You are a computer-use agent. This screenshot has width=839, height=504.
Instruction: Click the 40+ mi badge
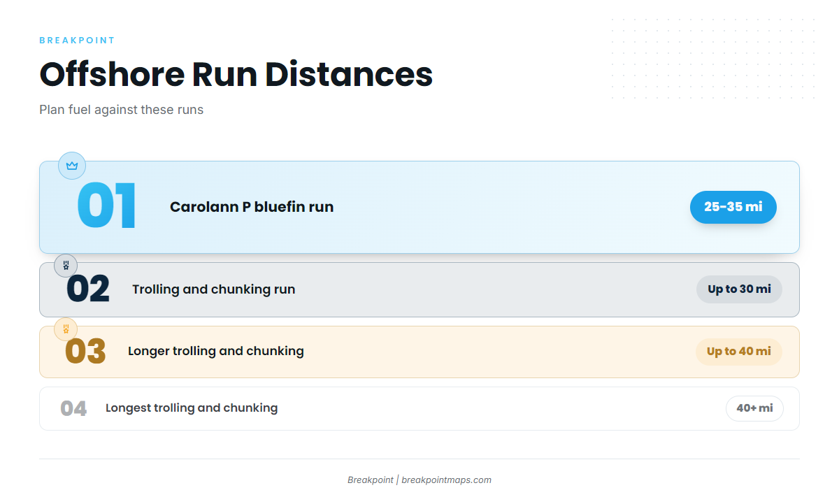coord(754,408)
